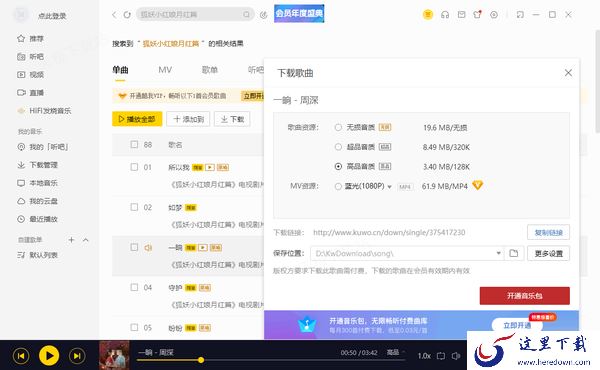
Task: Open the 默认列表 default playlist
Action: (x=37, y=255)
